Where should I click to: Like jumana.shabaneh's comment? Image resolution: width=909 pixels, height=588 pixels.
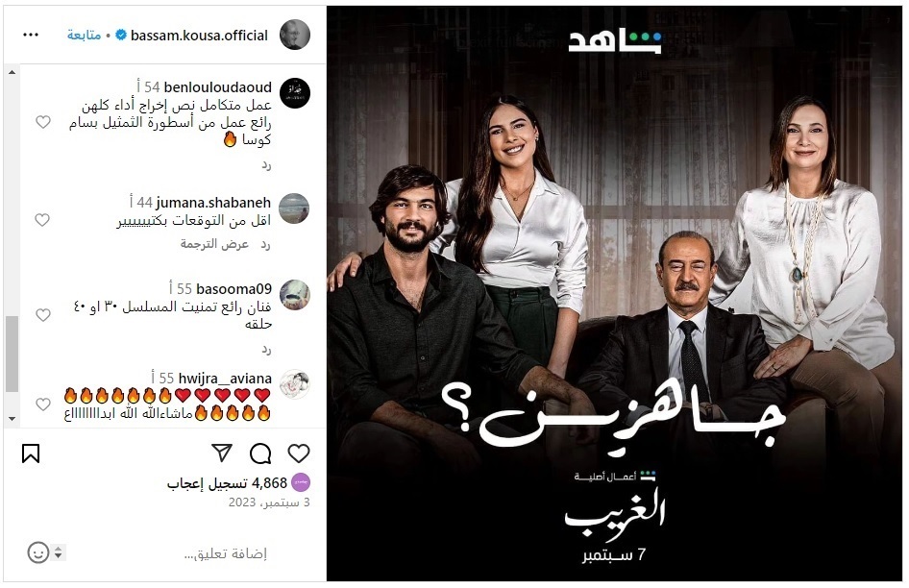pyautogui.click(x=42, y=220)
